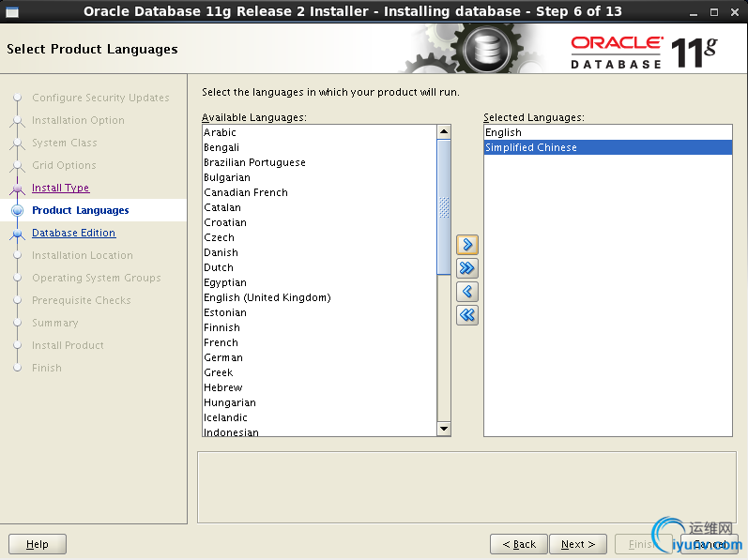Select Danish in available languages

tap(319, 252)
